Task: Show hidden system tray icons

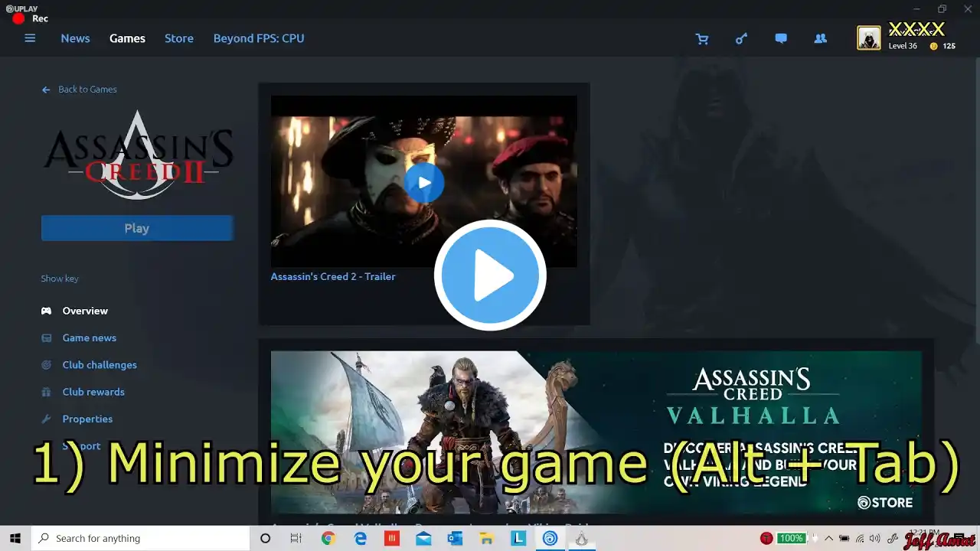Action: coord(828,538)
